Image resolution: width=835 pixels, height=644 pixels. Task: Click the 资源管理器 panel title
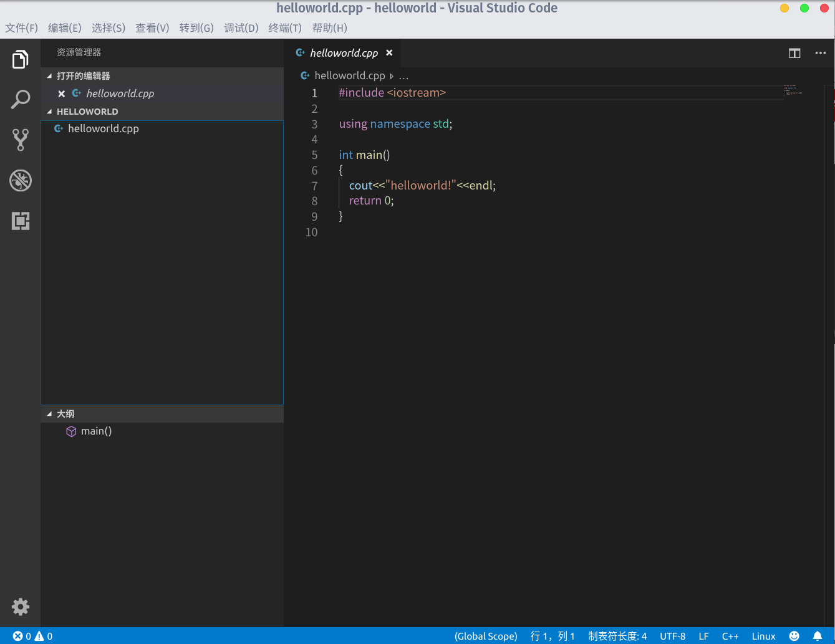click(x=79, y=53)
